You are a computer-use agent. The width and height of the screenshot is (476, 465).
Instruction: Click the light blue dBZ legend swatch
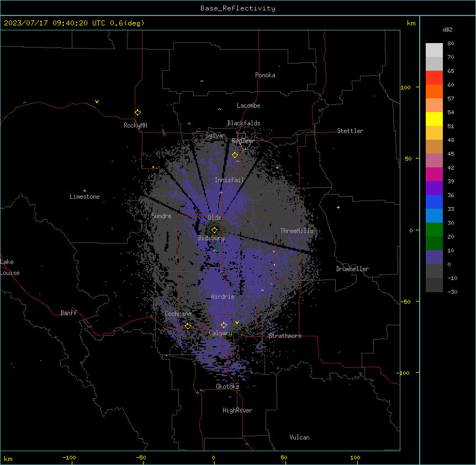tap(434, 215)
